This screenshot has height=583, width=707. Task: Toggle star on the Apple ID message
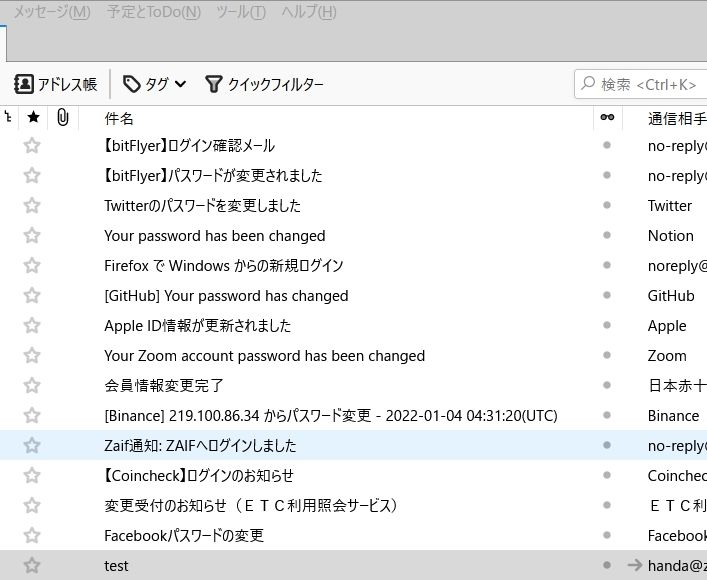pos(32,326)
